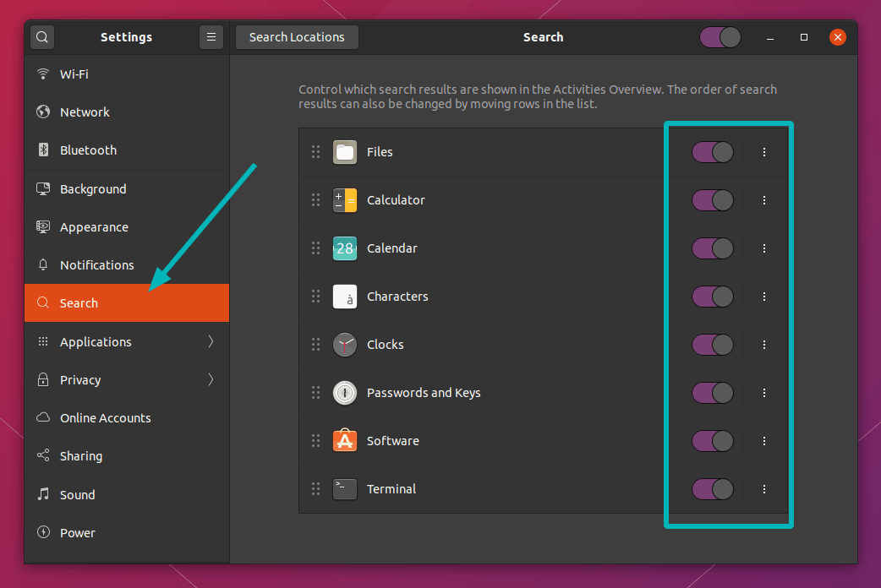Turn off the master search toggle
Viewport: 881px width, 588px height.
click(x=720, y=37)
